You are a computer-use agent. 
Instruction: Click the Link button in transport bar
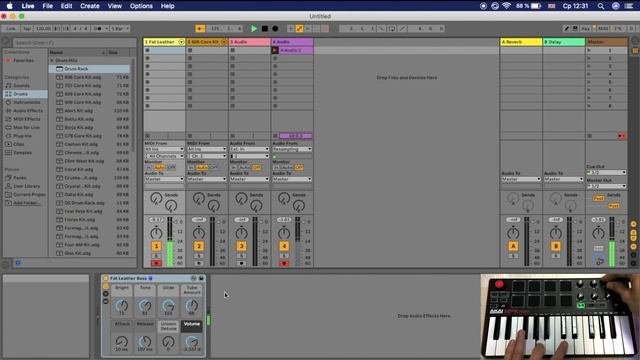point(11,29)
